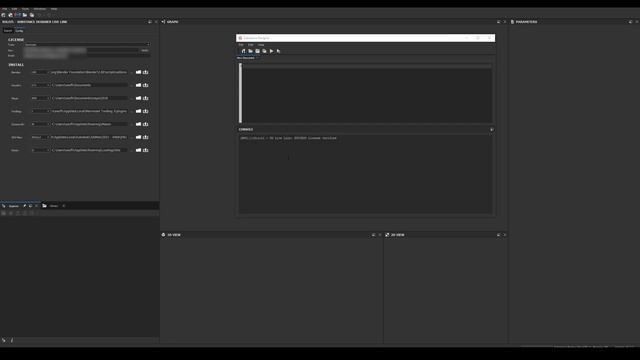Click second icon in main toolbar
The image size is (640, 360).
pos(11,15)
